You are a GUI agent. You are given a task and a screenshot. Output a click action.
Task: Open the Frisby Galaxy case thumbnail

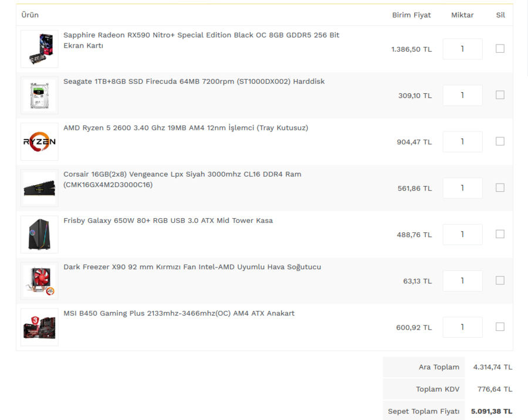tap(39, 235)
